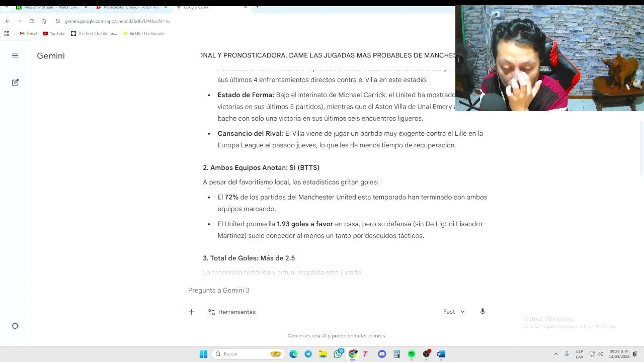Open Calculator from the taskbar
The width and height of the screenshot is (644, 362).
click(396, 354)
